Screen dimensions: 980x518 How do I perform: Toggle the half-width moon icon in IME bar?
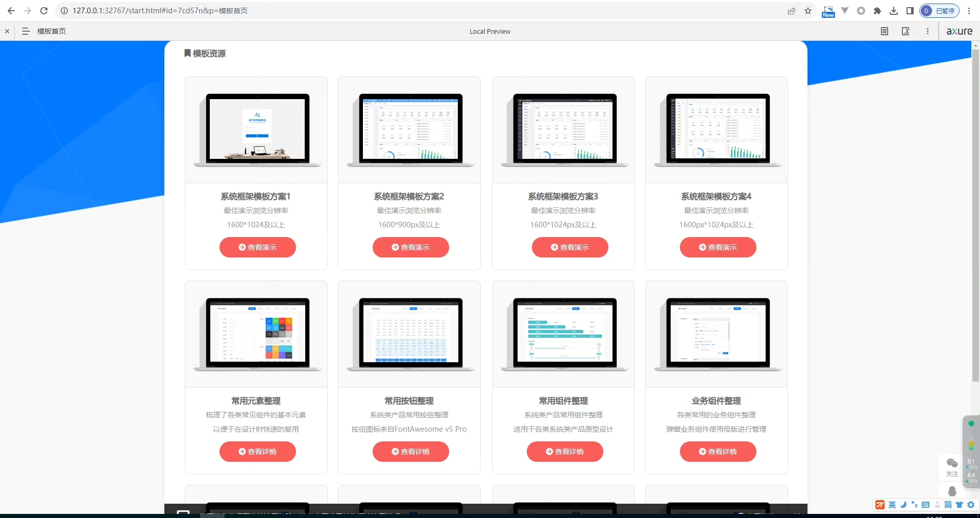pyautogui.click(x=903, y=505)
